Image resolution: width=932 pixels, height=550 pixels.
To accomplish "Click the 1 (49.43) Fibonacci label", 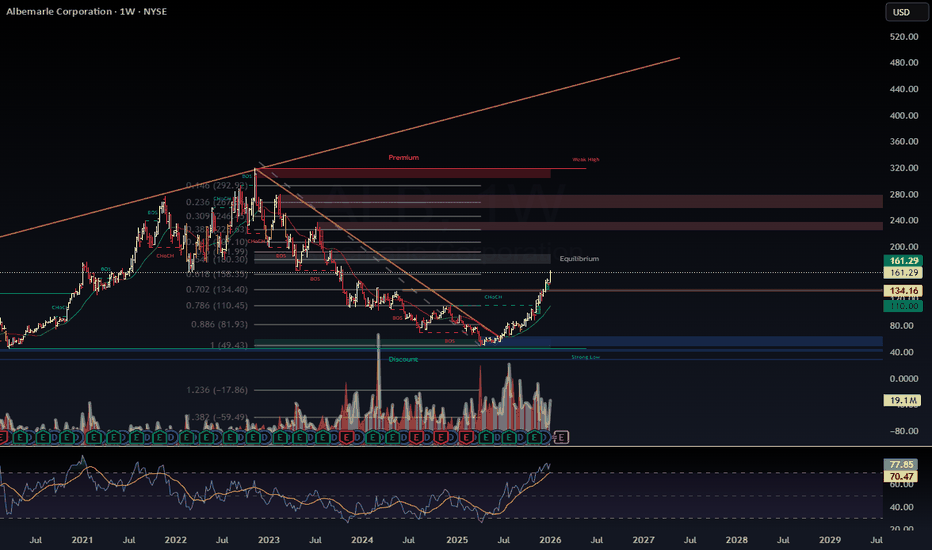I will coord(229,345).
